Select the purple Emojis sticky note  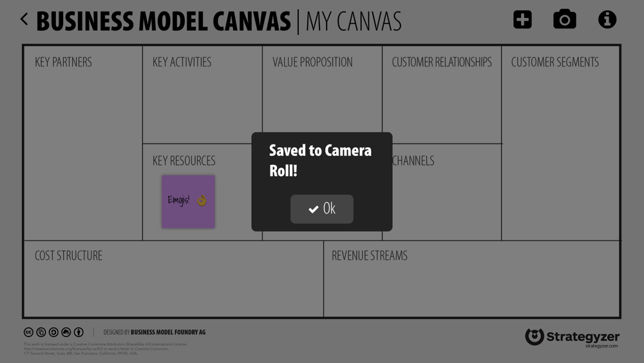pos(188,201)
